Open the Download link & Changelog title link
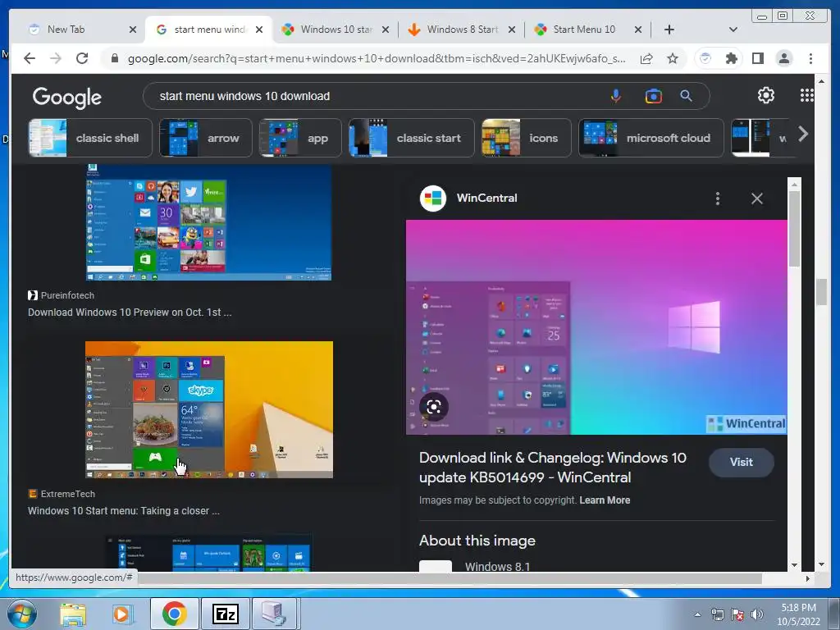The height and width of the screenshot is (630, 840). [x=552, y=468]
